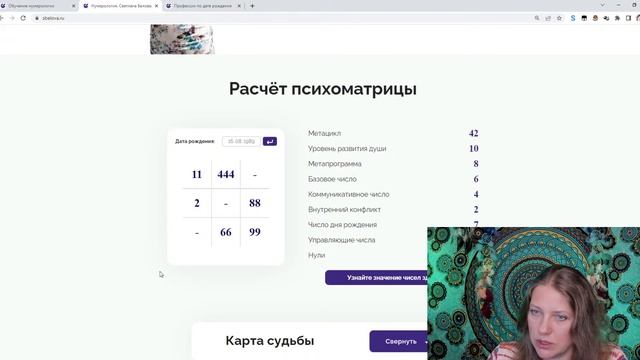Reload the page with the refresh icon

pyautogui.click(x=23, y=18)
